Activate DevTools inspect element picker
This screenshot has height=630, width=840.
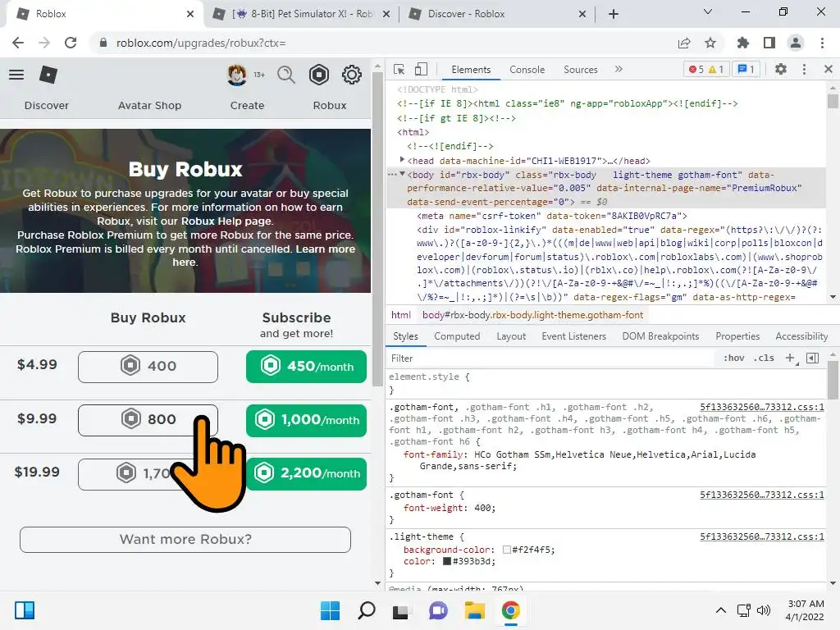coord(399,70)
